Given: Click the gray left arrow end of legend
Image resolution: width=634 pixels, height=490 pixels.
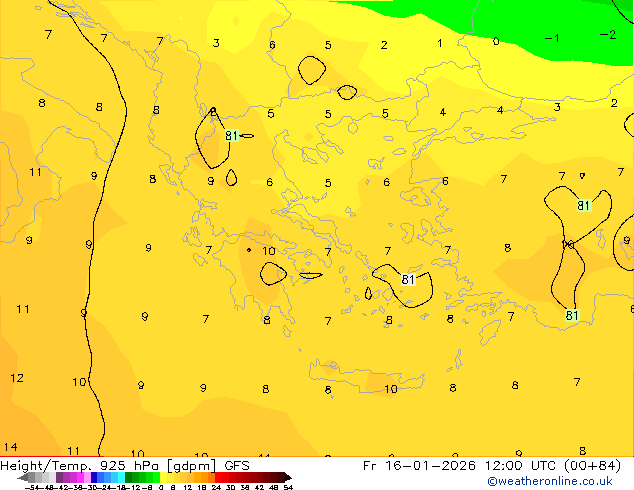Looking at the screenshot, I should pyautogui.click(x=23, y=478).
